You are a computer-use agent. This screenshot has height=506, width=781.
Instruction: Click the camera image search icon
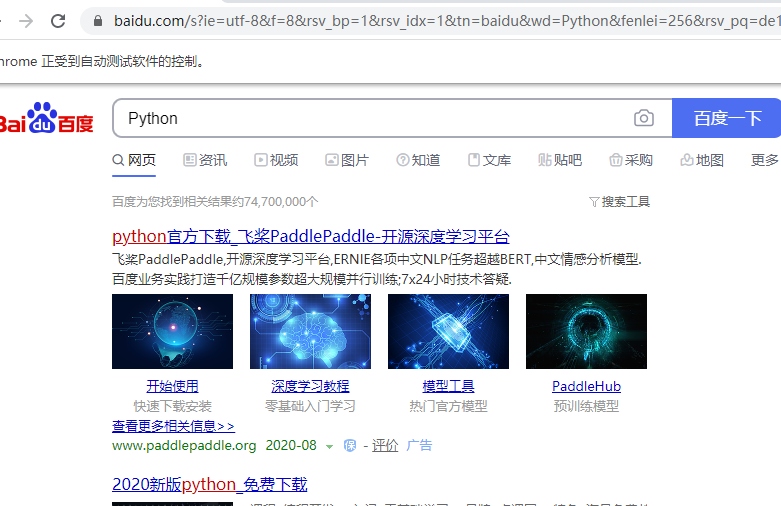click(x=644, y=118)
